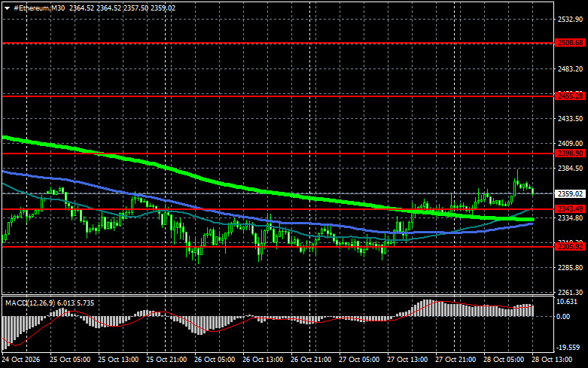
Task: Click the 2433.50 price axis label
Action: (571, 118)
